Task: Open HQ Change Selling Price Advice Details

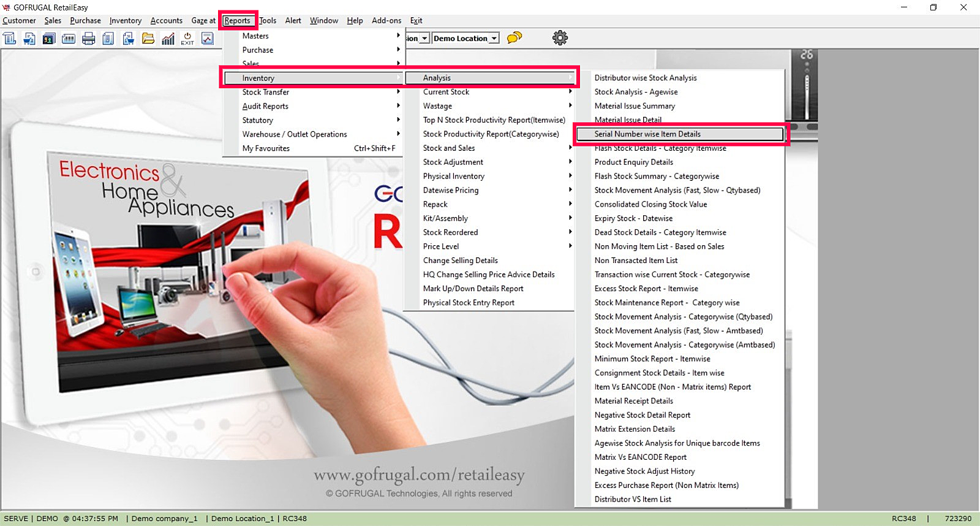Action: pos(490,275)
